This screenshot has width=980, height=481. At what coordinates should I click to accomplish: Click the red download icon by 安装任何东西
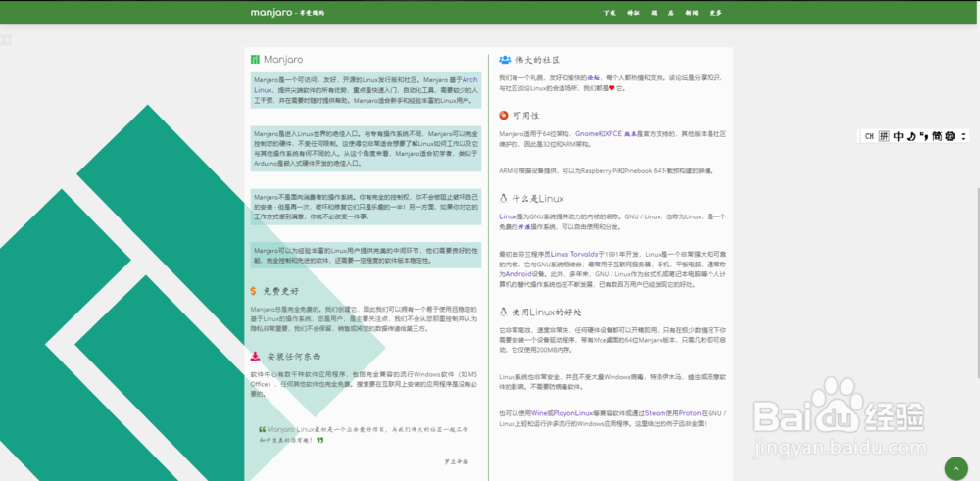[255, 356]
